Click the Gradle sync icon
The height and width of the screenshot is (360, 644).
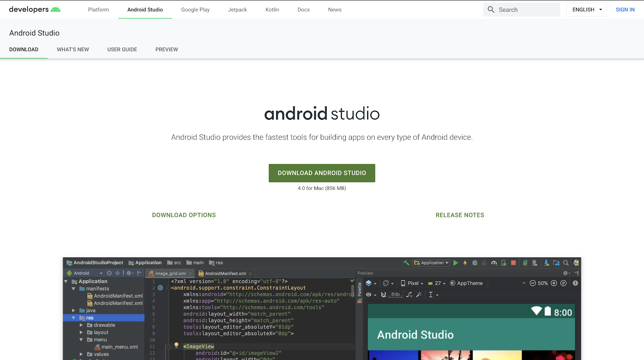[525, 263]
